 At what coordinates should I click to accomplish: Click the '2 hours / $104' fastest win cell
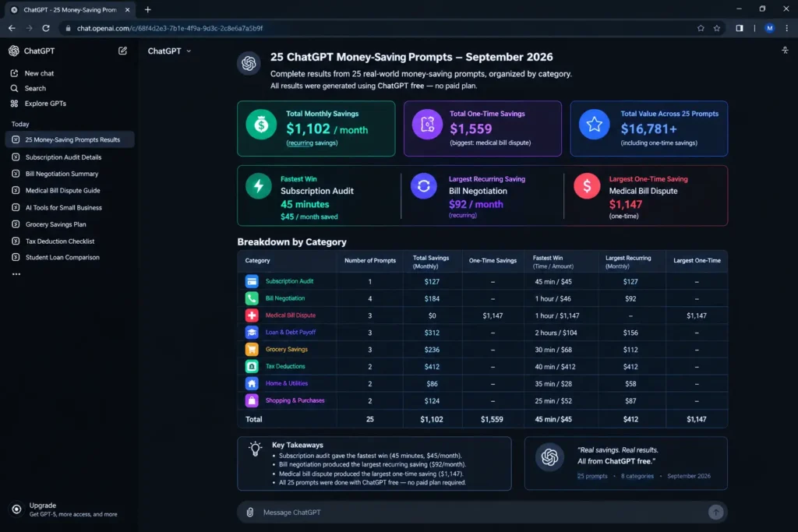556,333
